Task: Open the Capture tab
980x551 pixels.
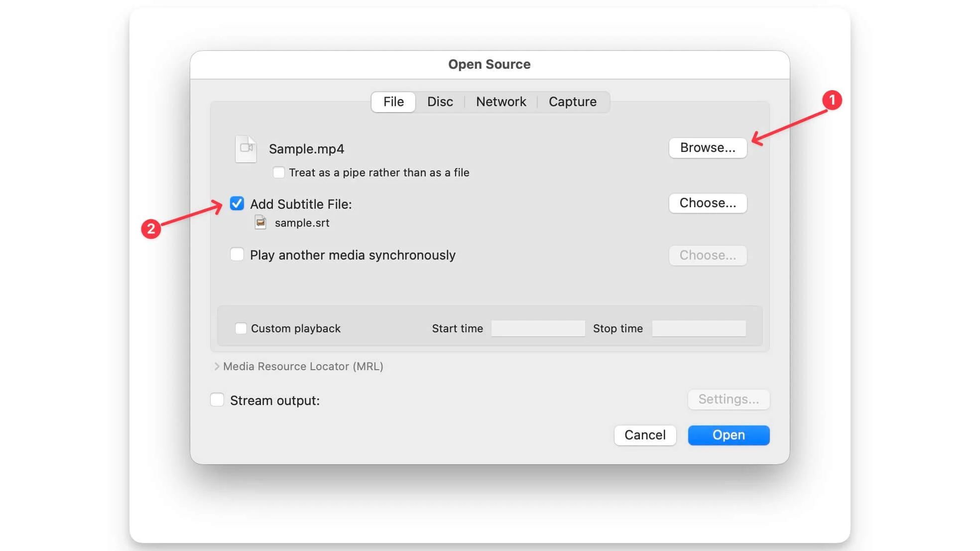Action: coord(572,102)
